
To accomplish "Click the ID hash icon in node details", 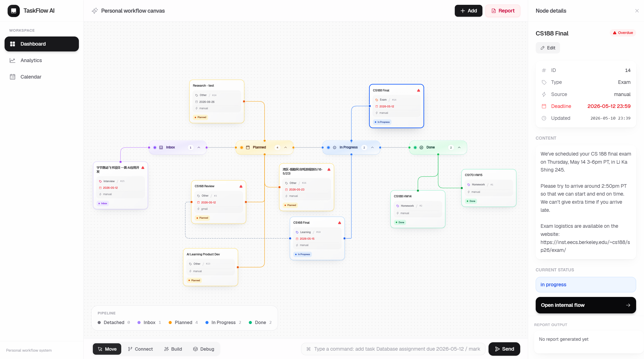I will (x=544, y=70).
